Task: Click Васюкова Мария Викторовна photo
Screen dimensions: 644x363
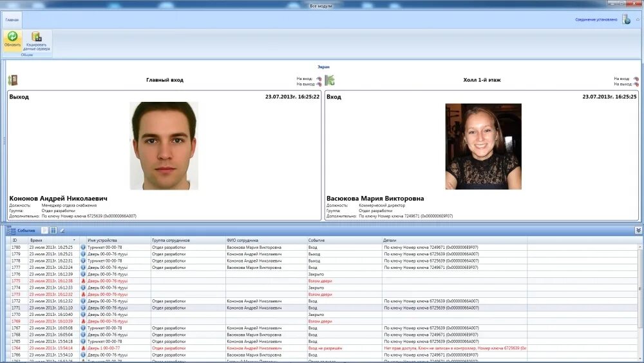Action: point(484,146)
